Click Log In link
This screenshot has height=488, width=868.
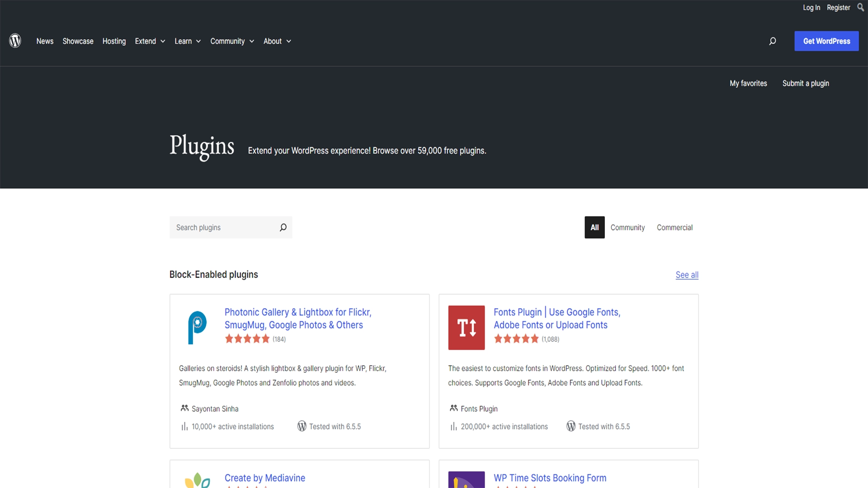[811, 8]
